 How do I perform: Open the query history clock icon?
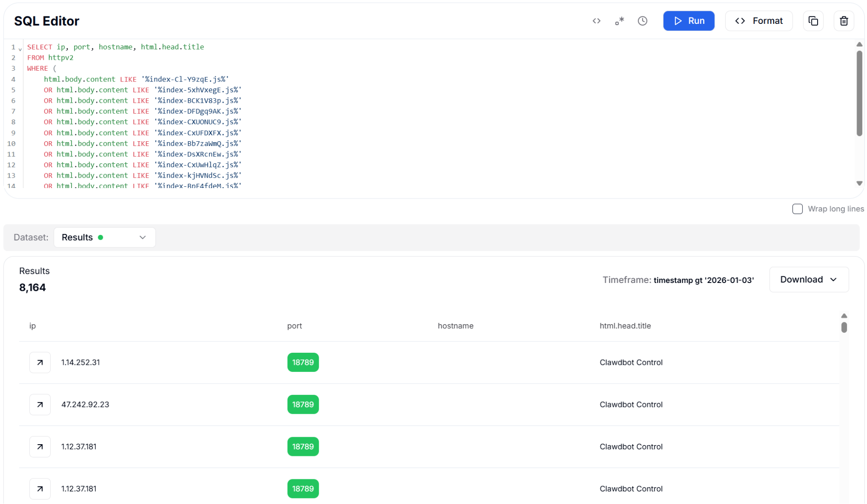point(642,20)
